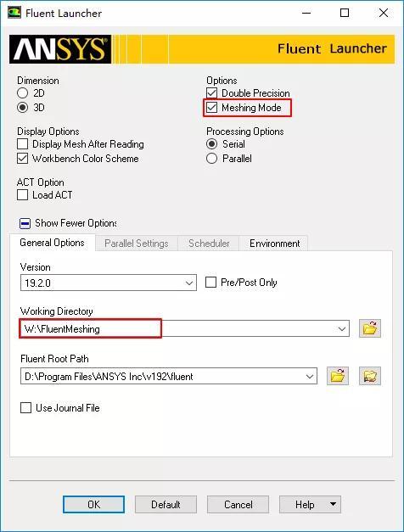Viewport: 404px width, 532px height.
Task: Click the second Fluent Root Path folder icon
Action: click(x=370, y=376)
